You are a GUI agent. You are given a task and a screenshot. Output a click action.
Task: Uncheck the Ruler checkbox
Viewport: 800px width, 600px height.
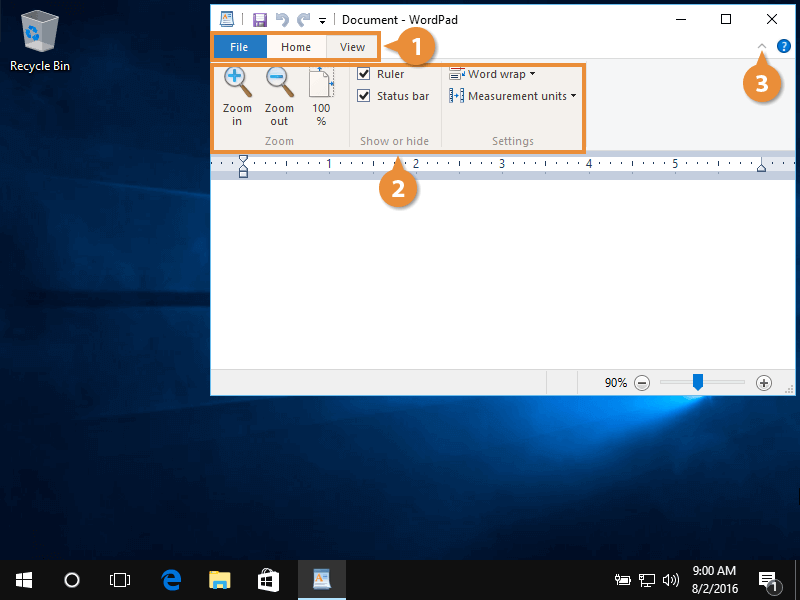coord(364,74)
